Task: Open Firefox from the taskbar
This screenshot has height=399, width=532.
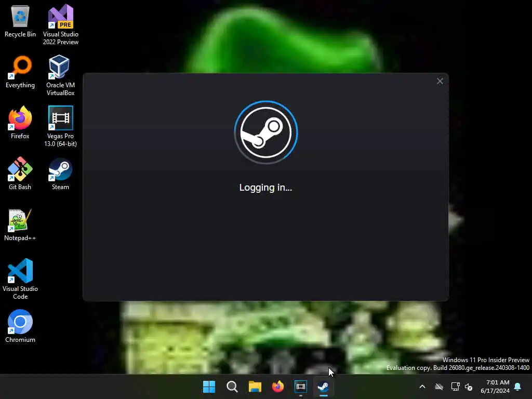Action: coord(277,387)
